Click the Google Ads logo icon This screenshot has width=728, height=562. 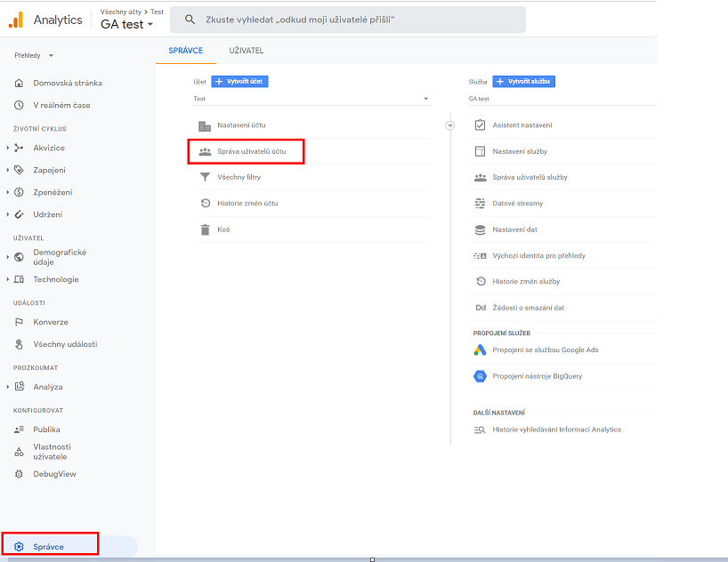tap(480, 349)
